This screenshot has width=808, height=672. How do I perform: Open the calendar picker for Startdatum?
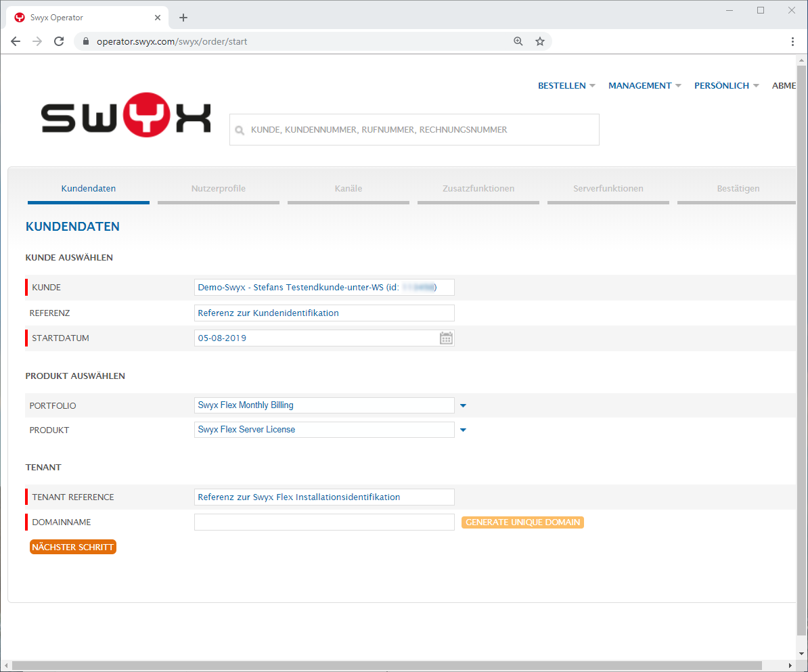(x=446, y=338)
